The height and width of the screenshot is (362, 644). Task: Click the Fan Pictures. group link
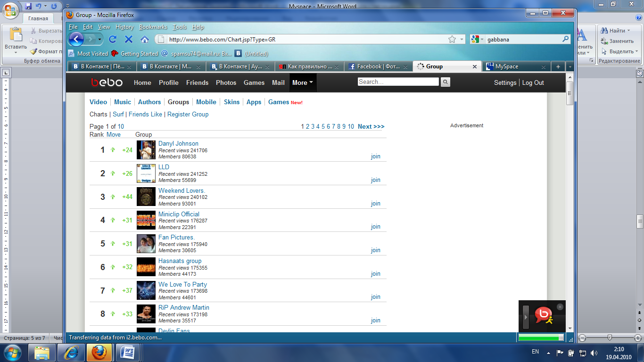click(176, 237)
